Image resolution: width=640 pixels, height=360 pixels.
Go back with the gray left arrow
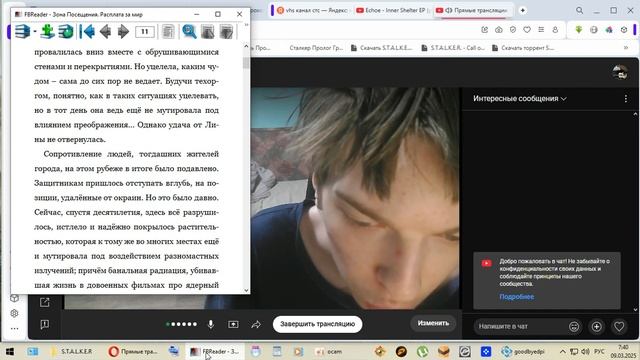tap(106, 31)
